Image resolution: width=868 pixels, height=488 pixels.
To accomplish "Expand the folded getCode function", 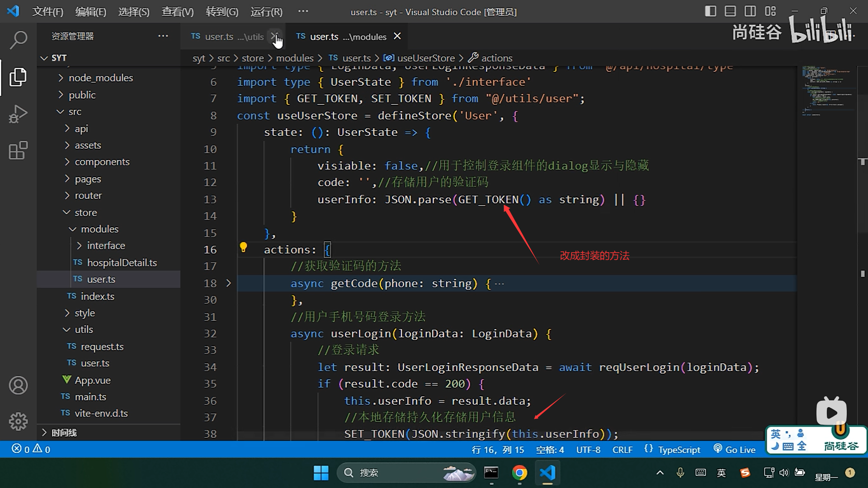I will (x=228, y=283).
